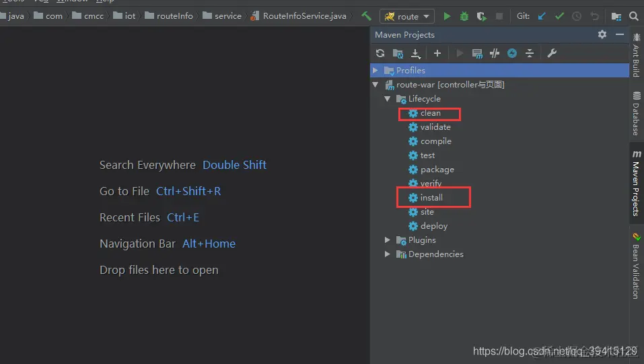Click the grayed Stop button in toolbar
Viewport: 644px width, 364px height.
pos(499,16)
